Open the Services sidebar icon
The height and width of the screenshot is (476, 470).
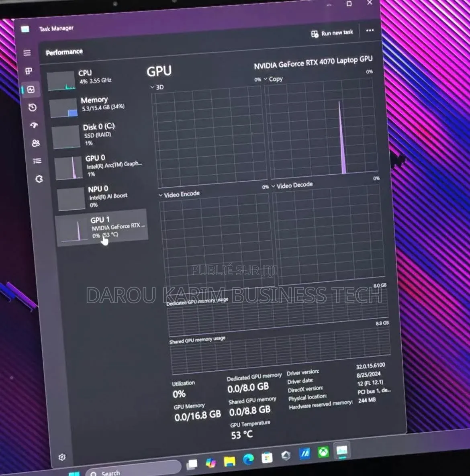39,179
